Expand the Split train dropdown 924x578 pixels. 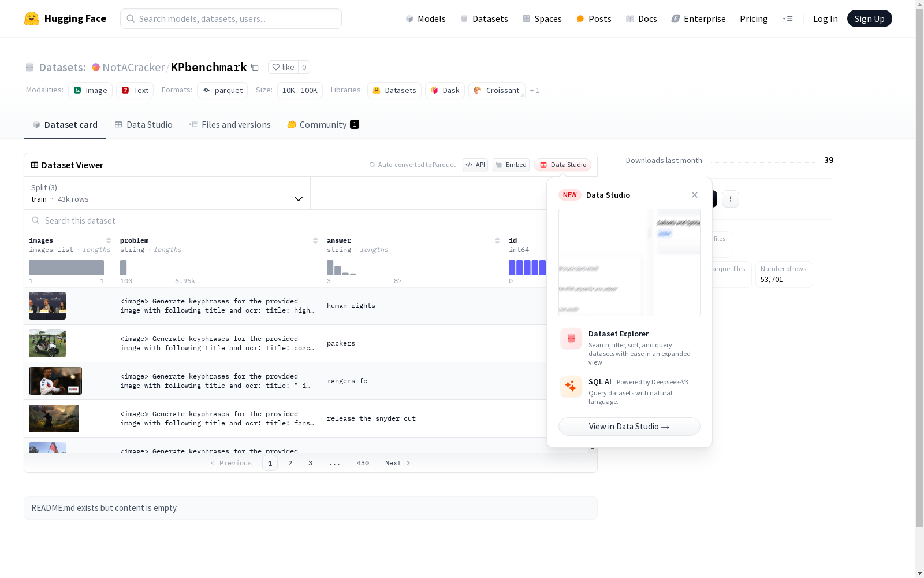[167, 193]
